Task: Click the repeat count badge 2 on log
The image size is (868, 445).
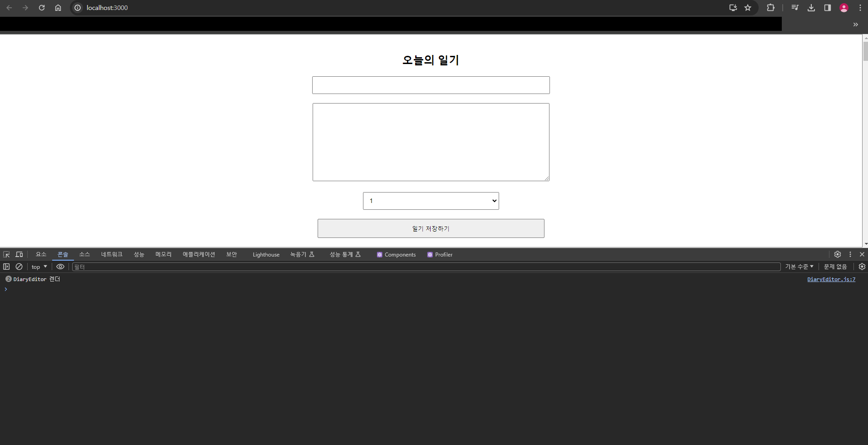Action: (x=8, y=279)
